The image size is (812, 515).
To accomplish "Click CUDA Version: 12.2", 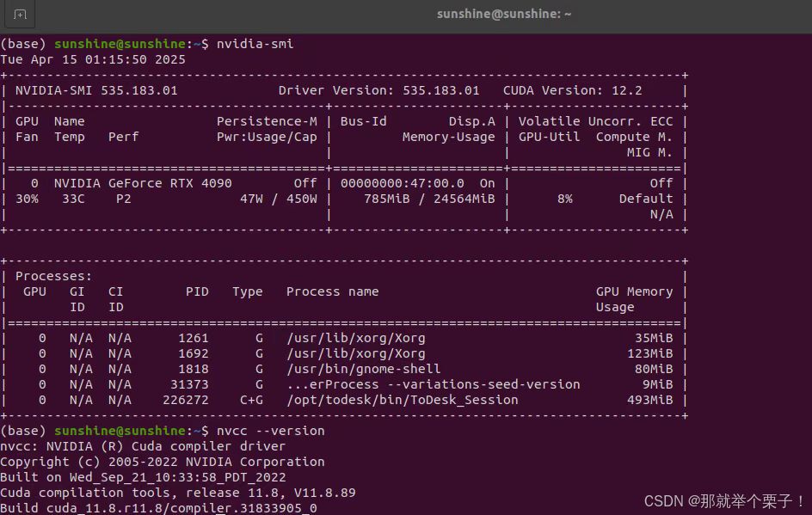I will (x=572, y=90).
